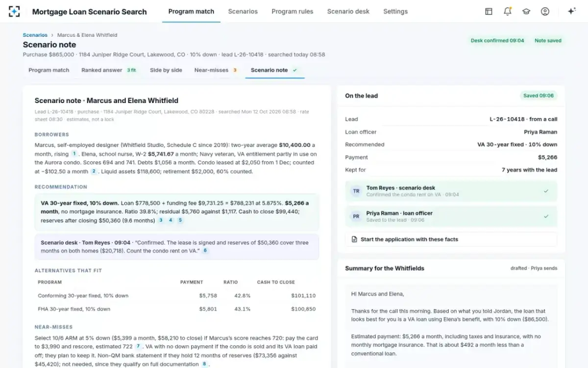Open footnote marker 7 after "estimated 722"

click(x=138, y=346)
